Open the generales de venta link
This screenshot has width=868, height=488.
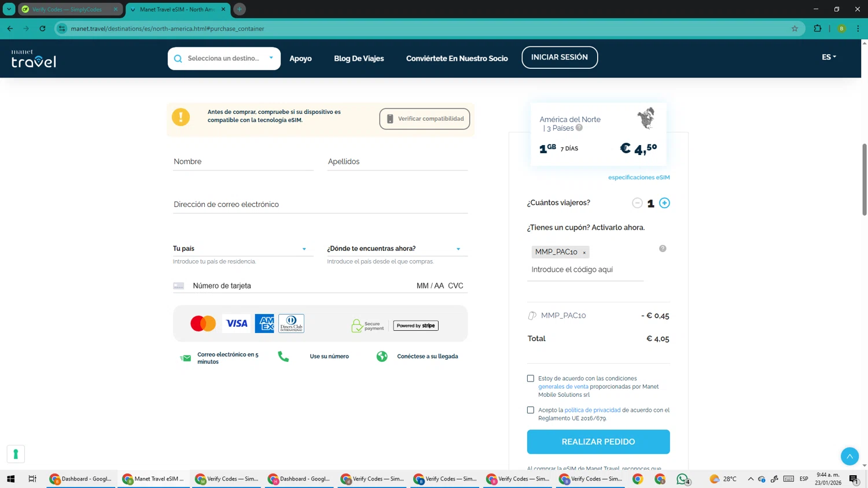563,387
